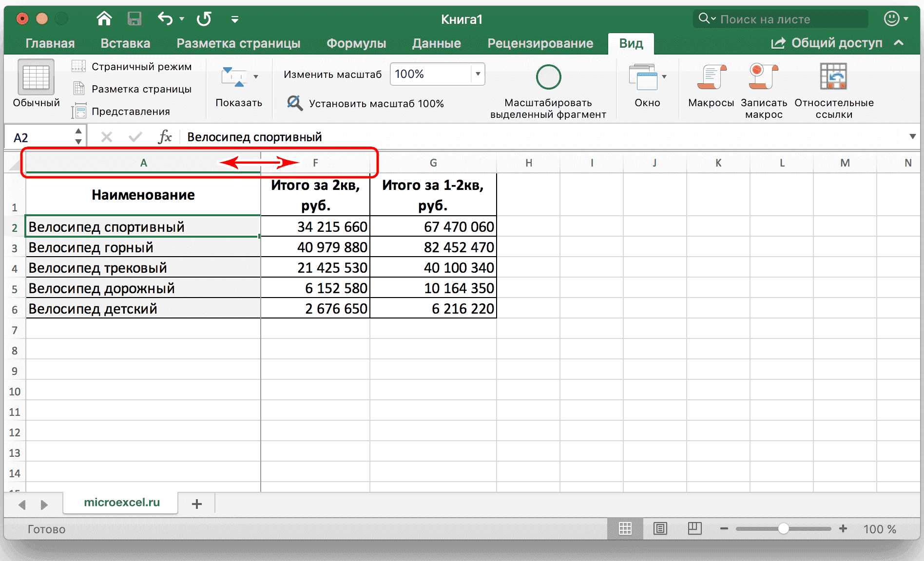Add a new sheet with plus button
This screenshot has width=924, height=561.
196,504
